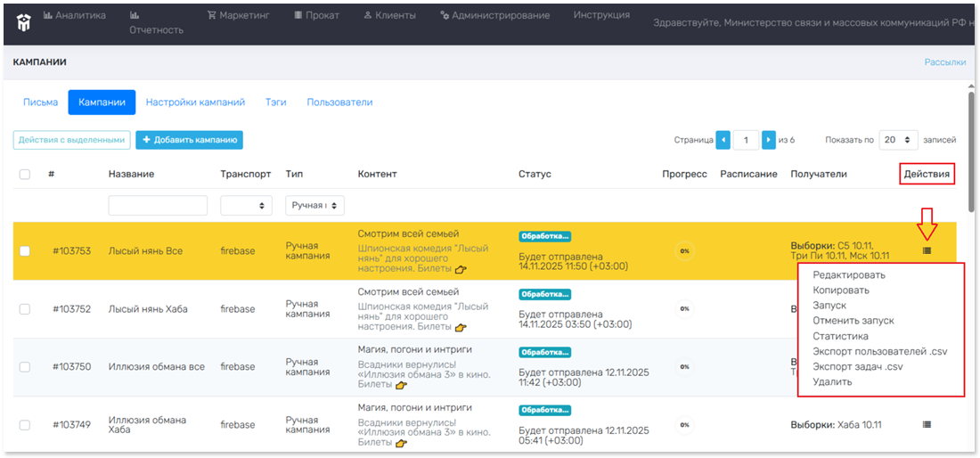Click the Название filter input field
The height and width of the screenshot is (458, 980).
[158, 206]
